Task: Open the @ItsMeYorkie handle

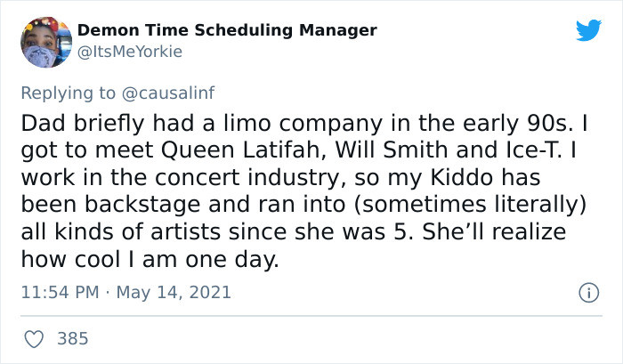Action: (x=130, y=52)
